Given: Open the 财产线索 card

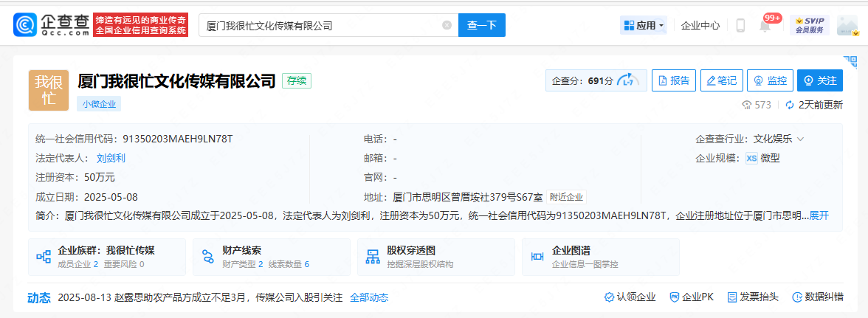Looking at the screenshot, I should click(x=272, y=257).
